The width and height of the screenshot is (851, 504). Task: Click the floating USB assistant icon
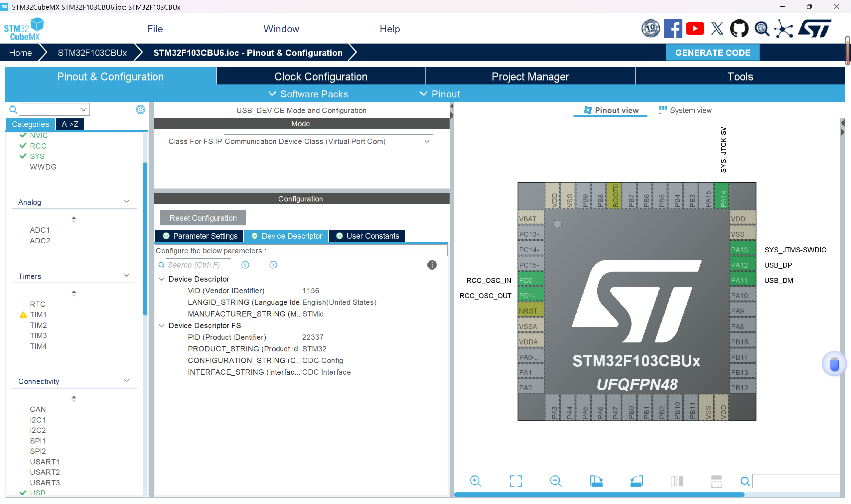834,364
